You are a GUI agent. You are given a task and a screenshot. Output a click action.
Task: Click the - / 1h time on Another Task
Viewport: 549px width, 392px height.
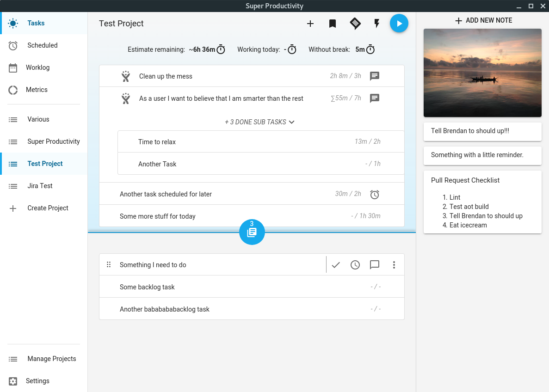coord(373,164)
